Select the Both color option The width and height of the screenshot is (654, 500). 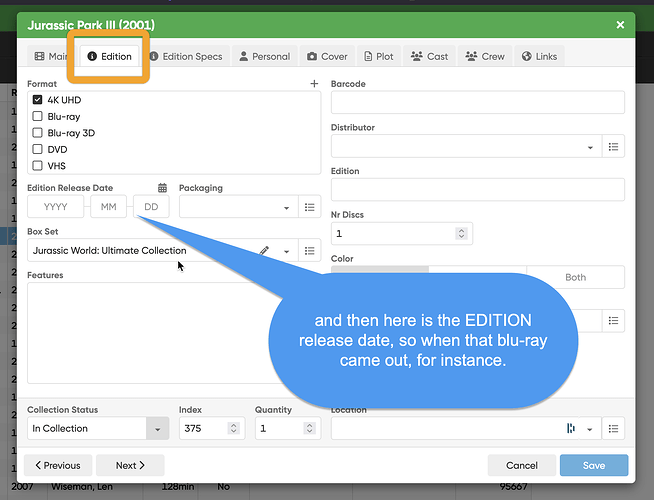576,277
